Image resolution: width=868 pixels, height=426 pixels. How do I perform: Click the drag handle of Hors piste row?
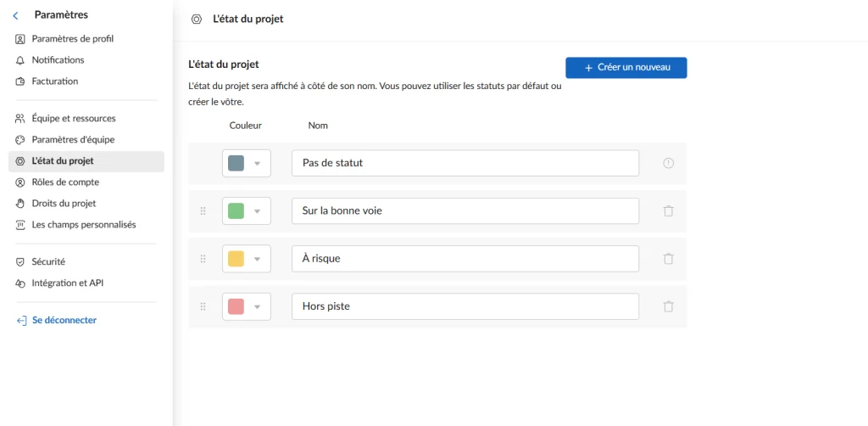pyautogui.click(x=203, y=306)
